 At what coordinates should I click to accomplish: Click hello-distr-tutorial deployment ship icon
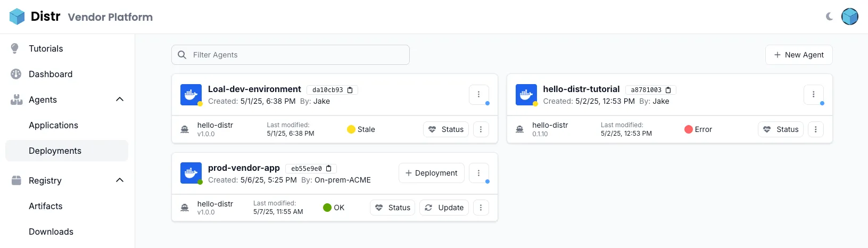[x=520, y=129]
